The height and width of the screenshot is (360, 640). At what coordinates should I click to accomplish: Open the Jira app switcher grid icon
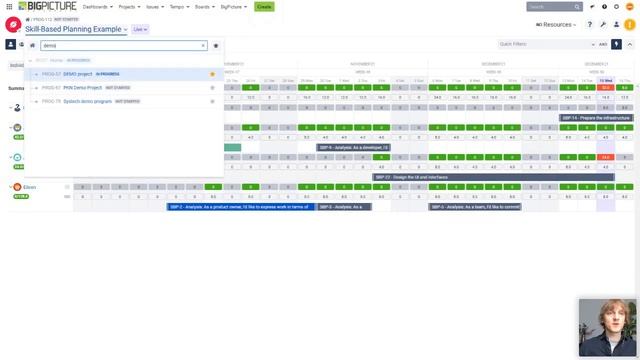coord(9,7)
